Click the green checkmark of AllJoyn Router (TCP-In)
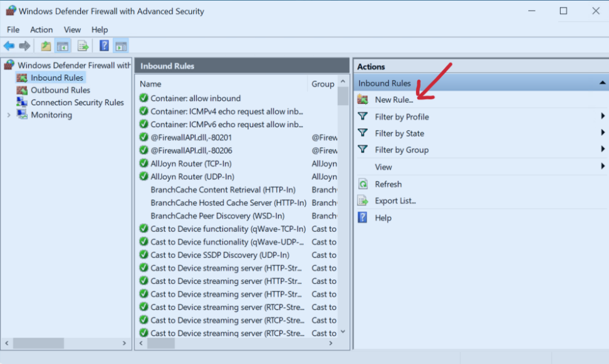 click(x=143, y=163)
